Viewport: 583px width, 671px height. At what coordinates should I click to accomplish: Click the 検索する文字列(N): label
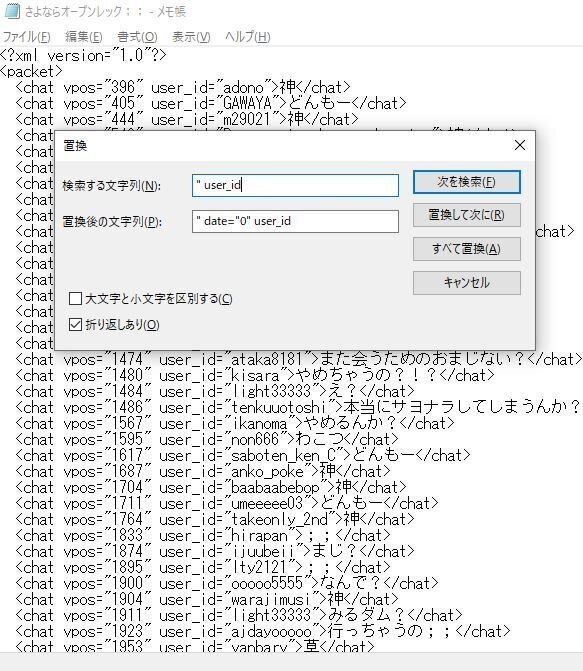tap(111, 186)
